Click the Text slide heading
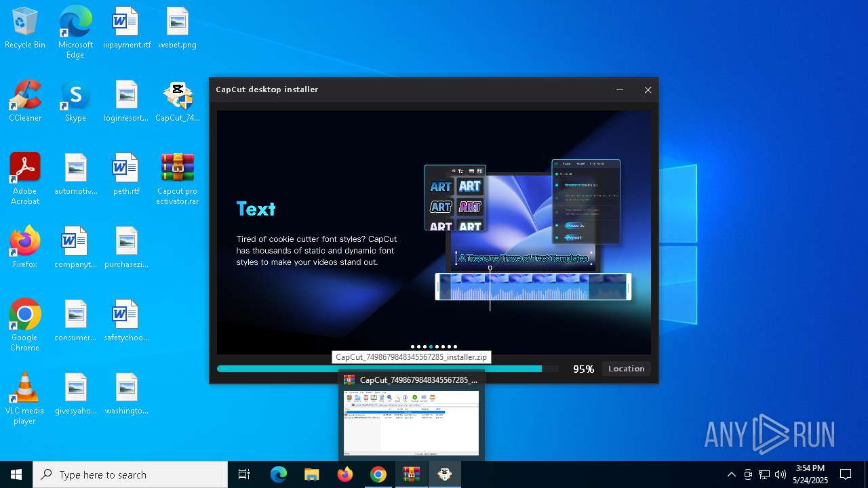868x488 pixels. coord(256,209)
